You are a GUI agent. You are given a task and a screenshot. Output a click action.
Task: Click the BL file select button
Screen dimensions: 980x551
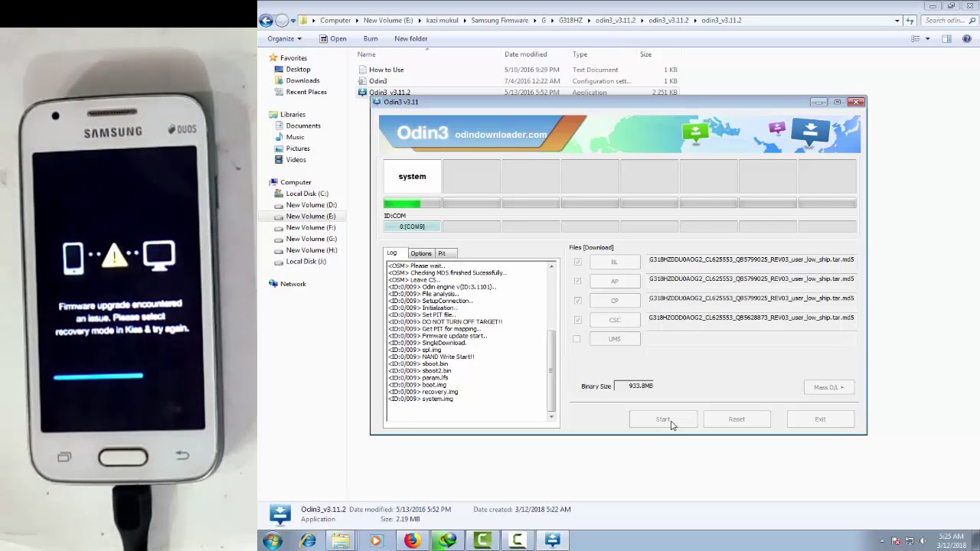(614, 262)
